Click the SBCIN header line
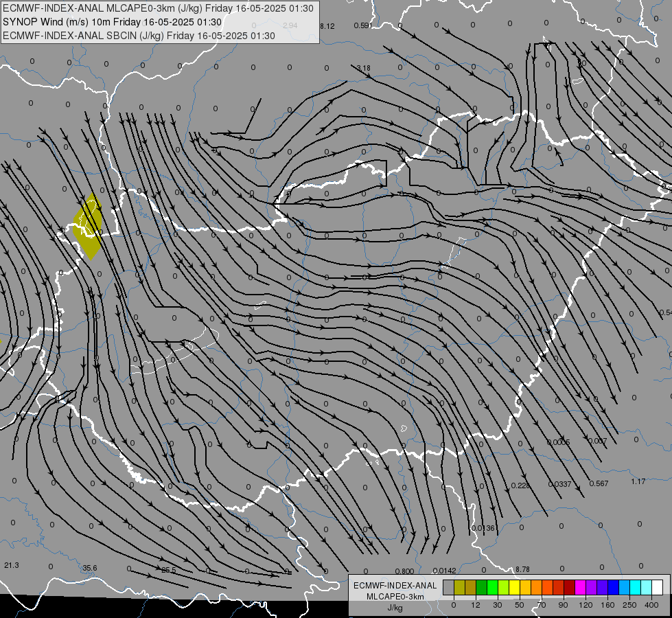The image size is (672, 618). pos(139,36)
